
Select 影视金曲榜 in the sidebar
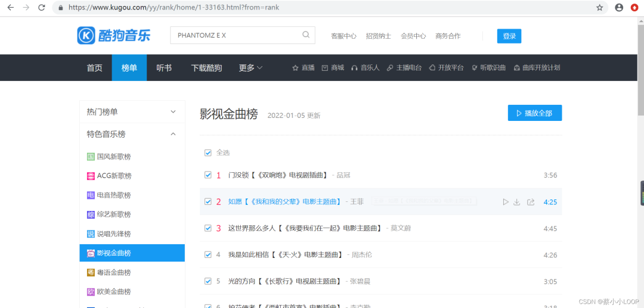132,253
